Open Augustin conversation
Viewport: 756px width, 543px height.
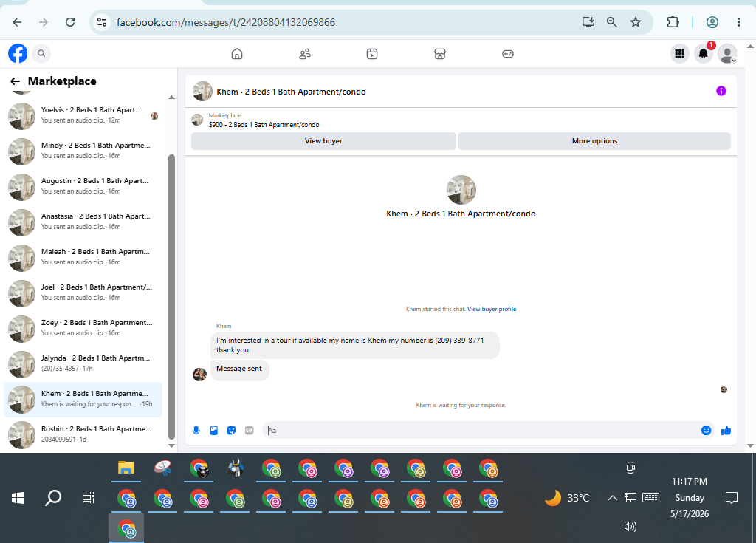83,187
